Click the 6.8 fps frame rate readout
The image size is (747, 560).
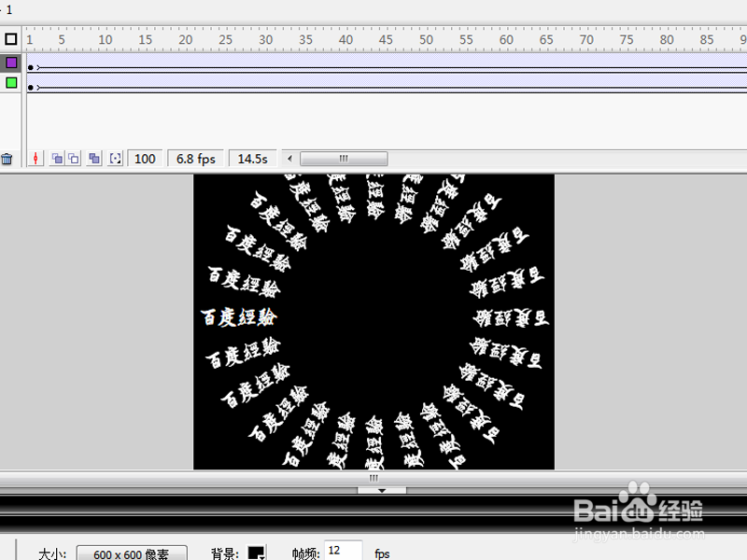coord(196,159)
